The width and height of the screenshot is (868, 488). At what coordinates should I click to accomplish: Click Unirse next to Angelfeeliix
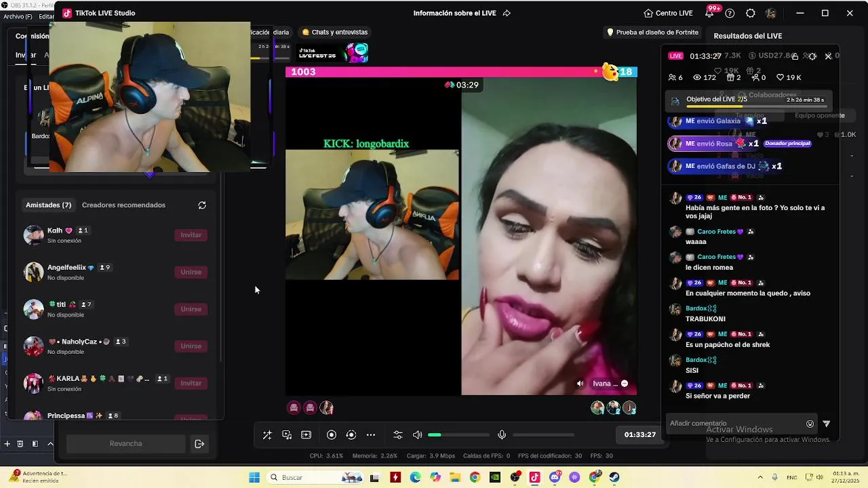[x=191, y=272]
